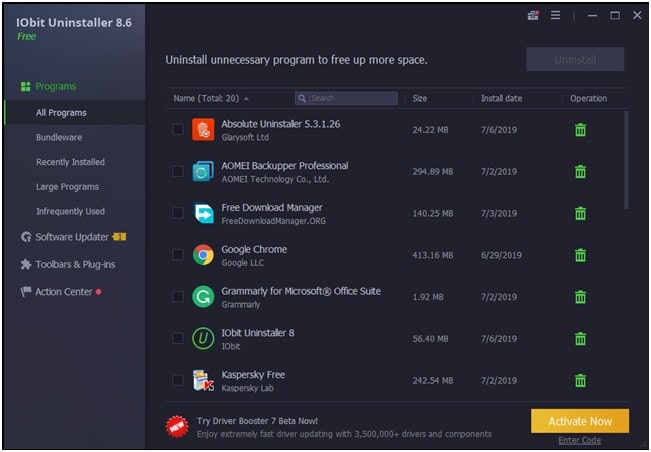Viewport: 651px width, 452px height.
Task: Click the red NEW badge icon
Action: point(177,426)
